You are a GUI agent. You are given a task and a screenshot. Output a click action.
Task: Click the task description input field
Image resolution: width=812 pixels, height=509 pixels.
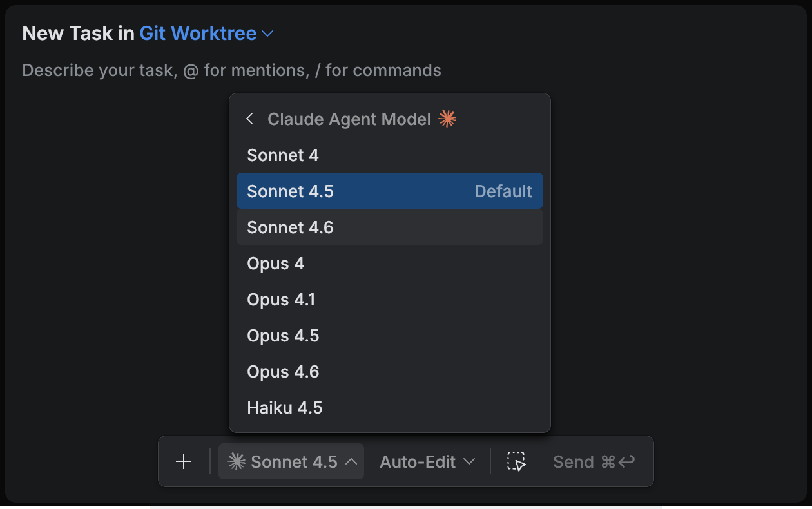click(231, 70)
